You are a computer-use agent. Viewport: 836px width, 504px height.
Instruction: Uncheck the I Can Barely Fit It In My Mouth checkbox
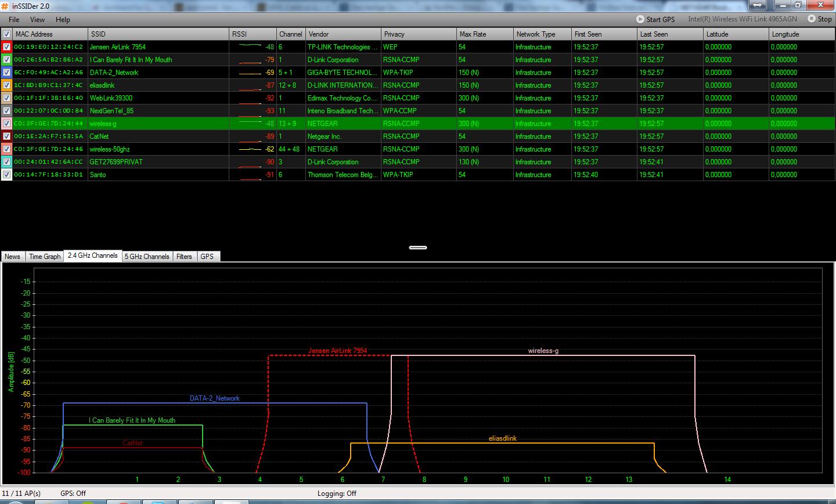6,60
